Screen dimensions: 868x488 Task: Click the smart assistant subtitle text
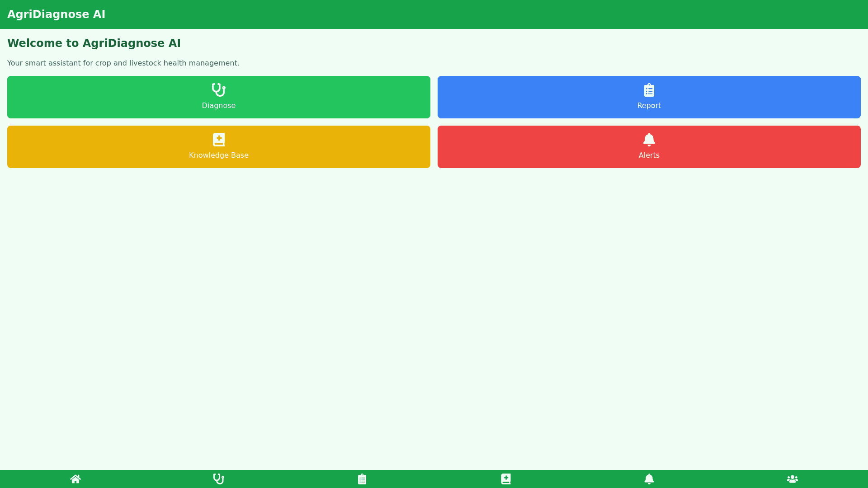tap(123, 63)
